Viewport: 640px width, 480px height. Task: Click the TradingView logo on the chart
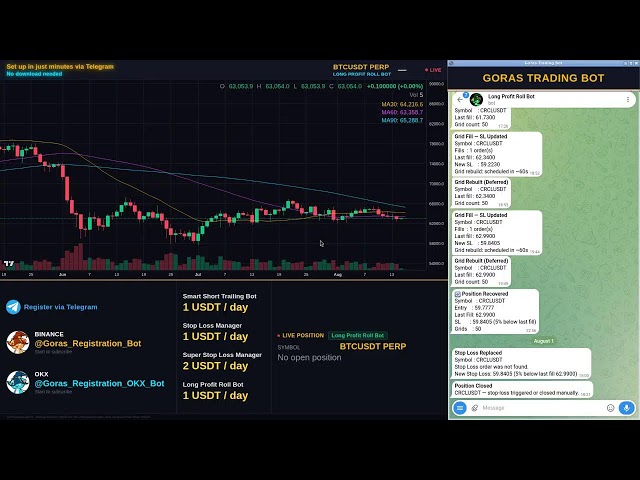point(9,264)
